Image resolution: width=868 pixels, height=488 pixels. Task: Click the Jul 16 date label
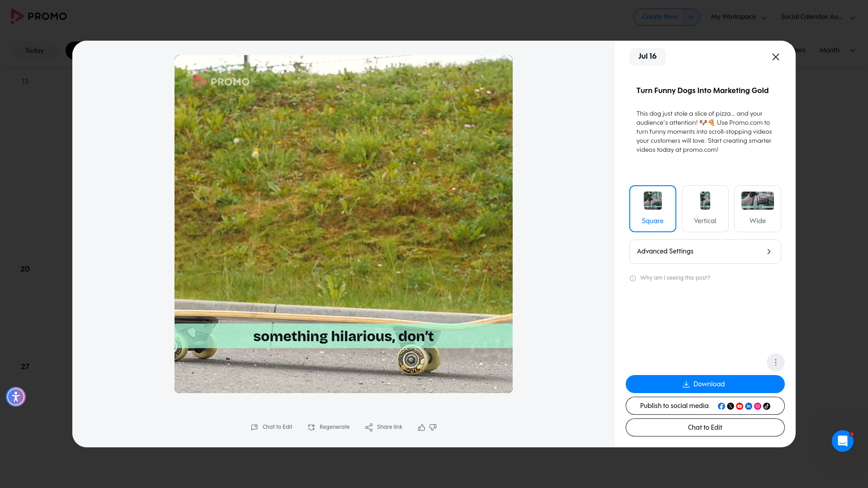pos(647,56)
